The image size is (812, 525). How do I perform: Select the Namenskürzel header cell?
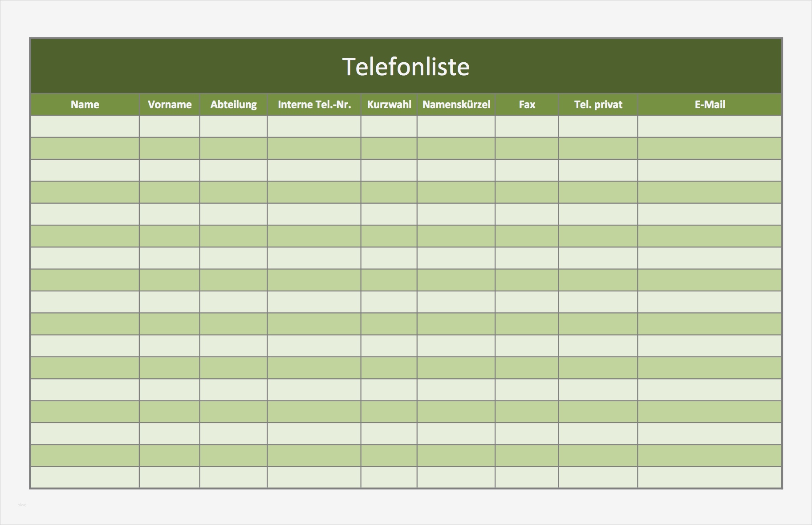[456, 105]
